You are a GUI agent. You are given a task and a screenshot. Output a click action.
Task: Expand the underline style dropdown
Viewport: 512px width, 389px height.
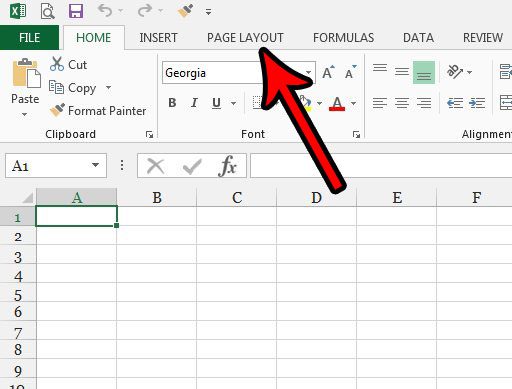tap(234, 103)
